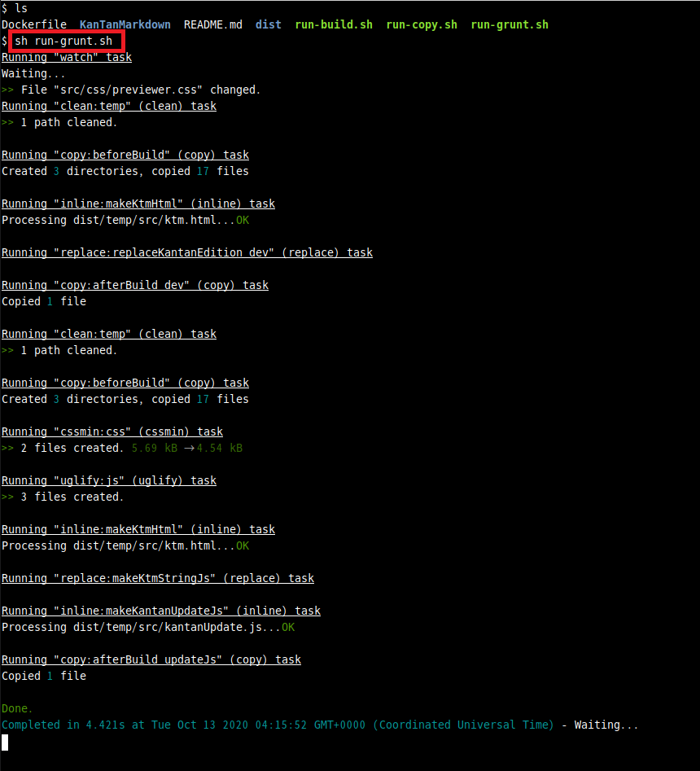Click run-grunt.sh in the ls output

510,24
